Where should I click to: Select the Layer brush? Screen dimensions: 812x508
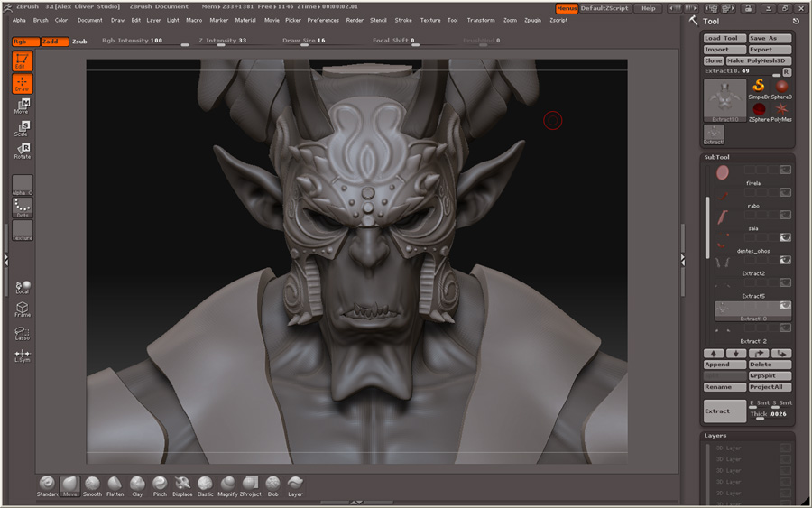[x=295, y=486]
